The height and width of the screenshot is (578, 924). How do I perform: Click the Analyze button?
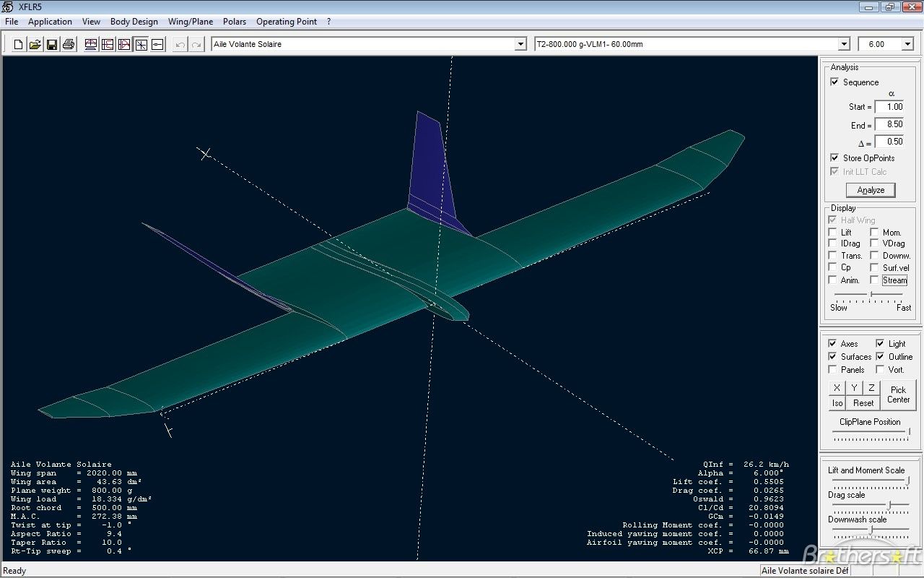tap(871, 190)
